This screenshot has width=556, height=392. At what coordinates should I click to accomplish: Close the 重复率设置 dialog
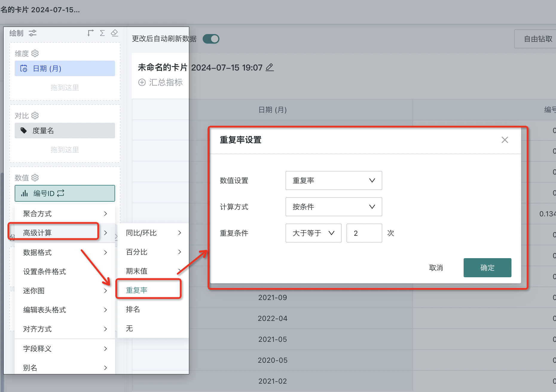point(505,140)
